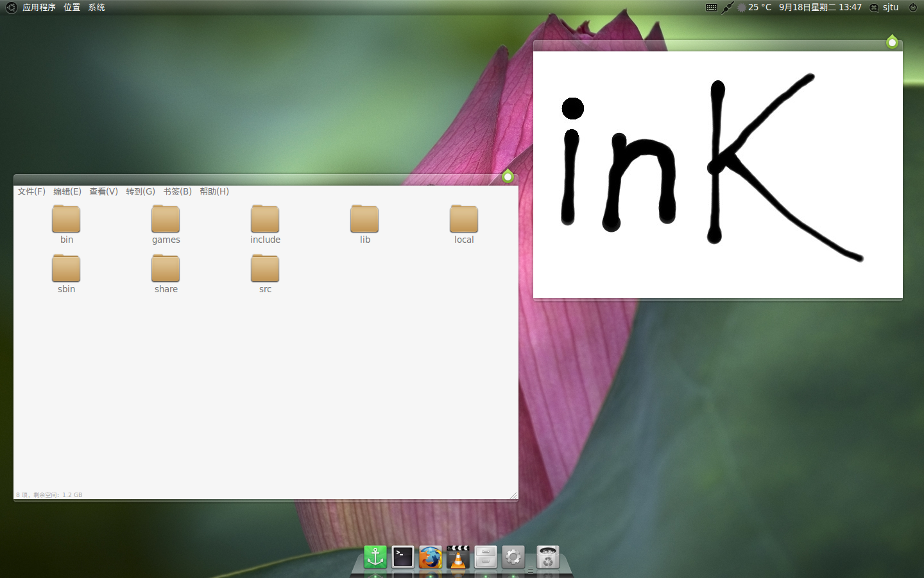This screenshot has height=578, width=924.
Task: Open the 转到(G) menu in file manager
Action: [x=141, y=191]
